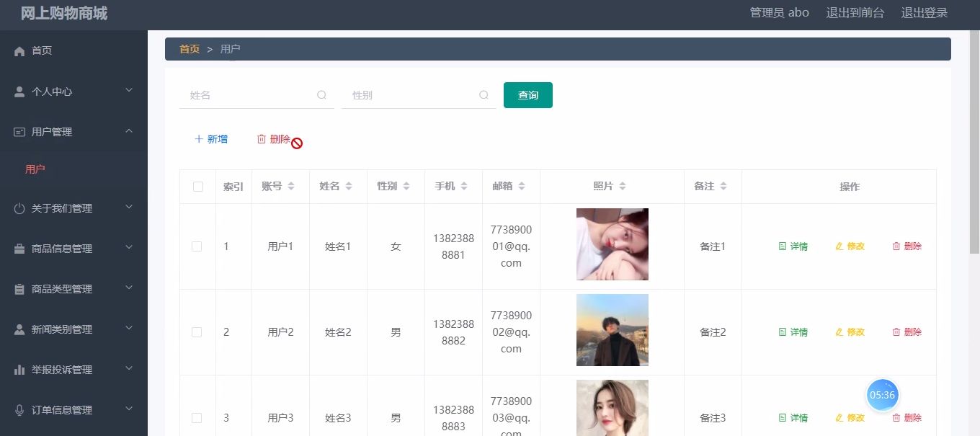Click 管理员 abo in top bar
980x436 pixels.
pos(779,13)
